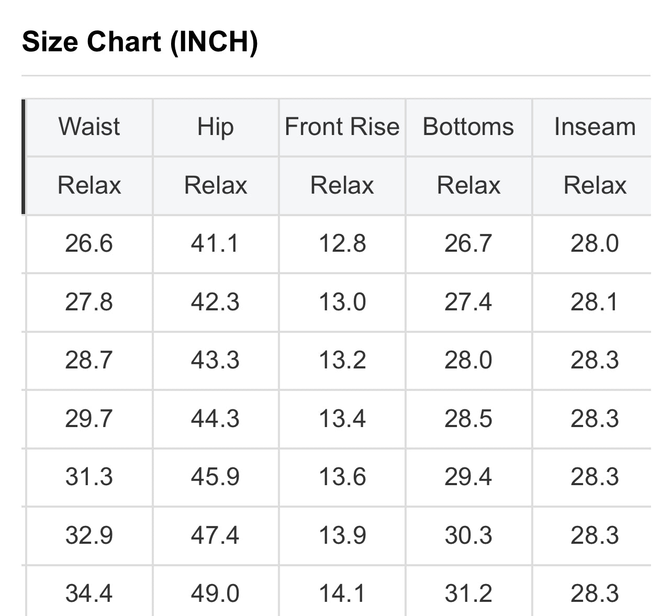Click the Hip column header

tap(215, 127)
